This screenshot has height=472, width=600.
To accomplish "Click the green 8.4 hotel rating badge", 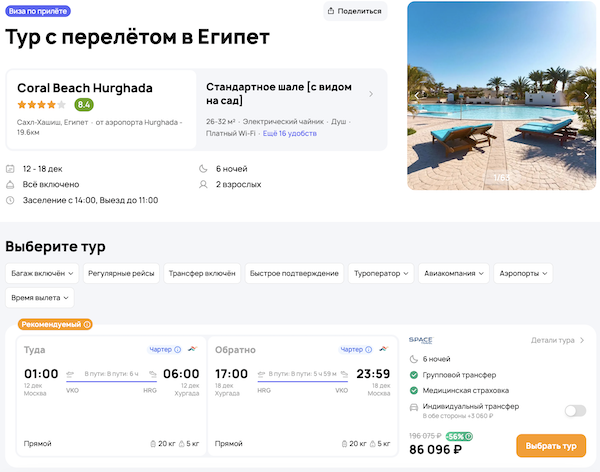I will coord(84,104).
